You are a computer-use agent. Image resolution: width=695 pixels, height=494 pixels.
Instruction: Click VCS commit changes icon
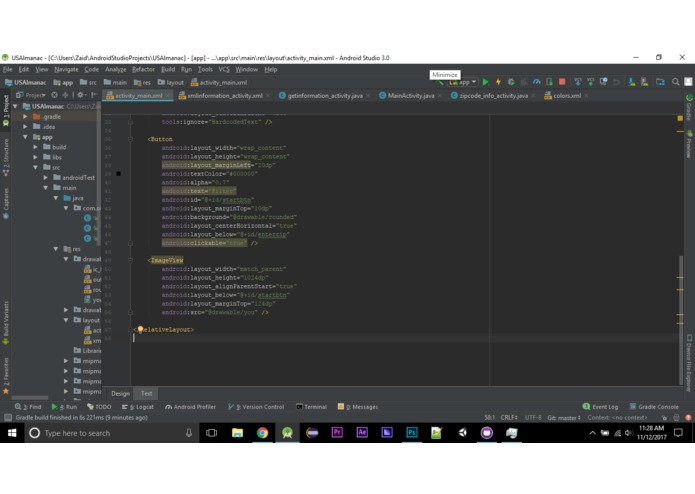tap(590, 82)
